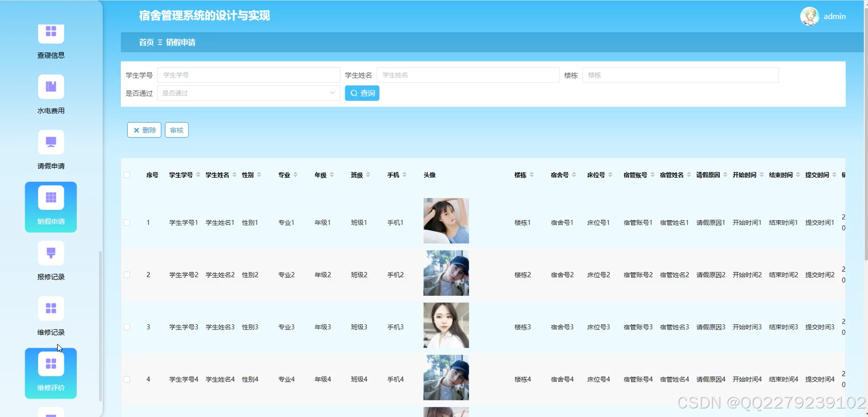Sort by 床位号 column arrows
868x417 pixels.
click(610, 175)
